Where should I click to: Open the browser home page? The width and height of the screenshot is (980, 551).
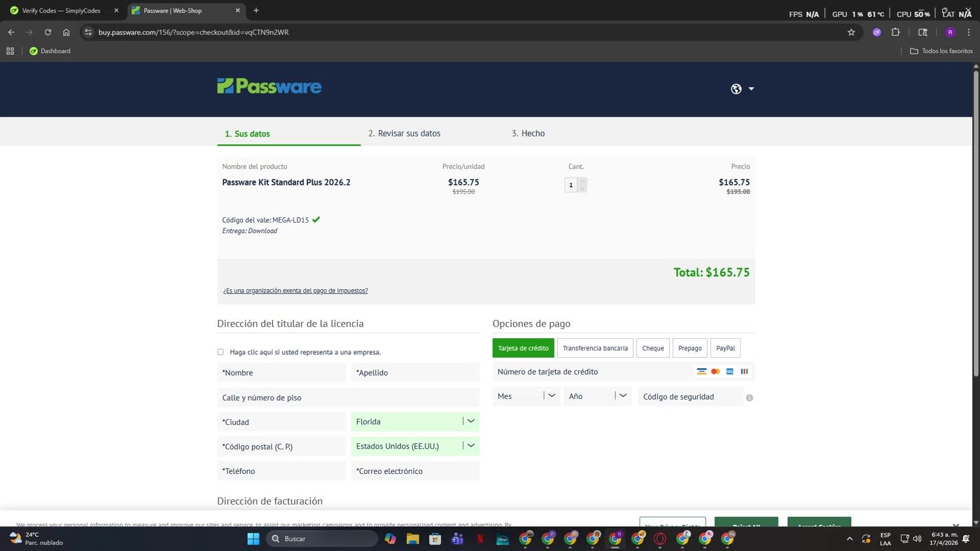click(x=66, y=32)
